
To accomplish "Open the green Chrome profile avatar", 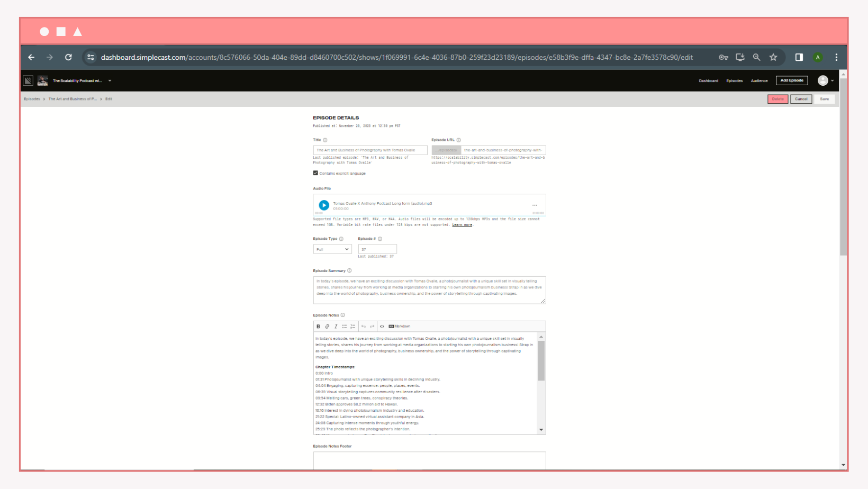I will tap(818, 57).
